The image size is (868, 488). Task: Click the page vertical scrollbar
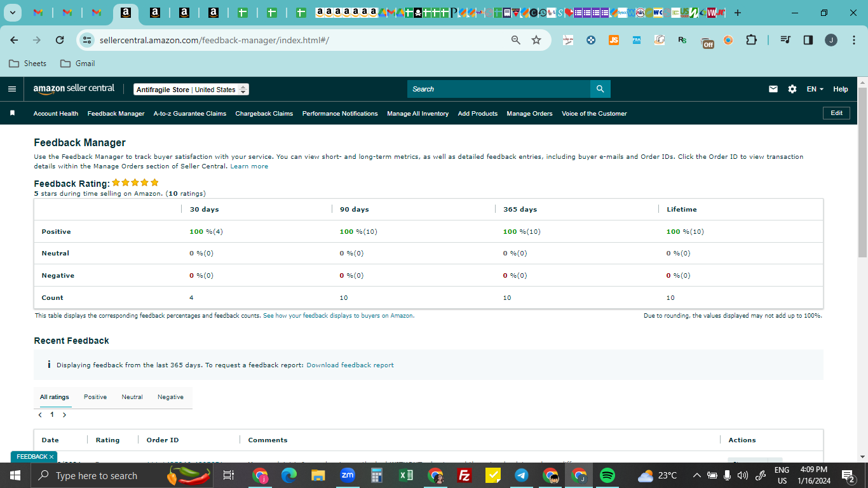point(862,172)
